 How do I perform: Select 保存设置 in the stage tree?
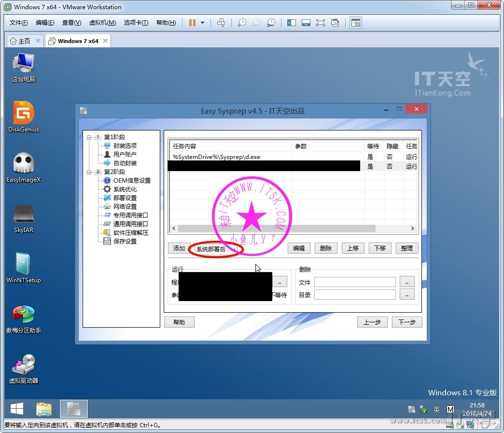pos(125,242)
